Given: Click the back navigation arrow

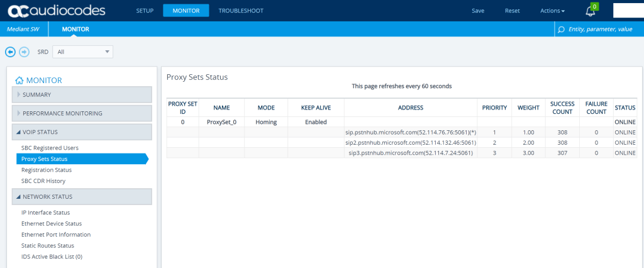Looking at the screenshot, I should 10,52.
